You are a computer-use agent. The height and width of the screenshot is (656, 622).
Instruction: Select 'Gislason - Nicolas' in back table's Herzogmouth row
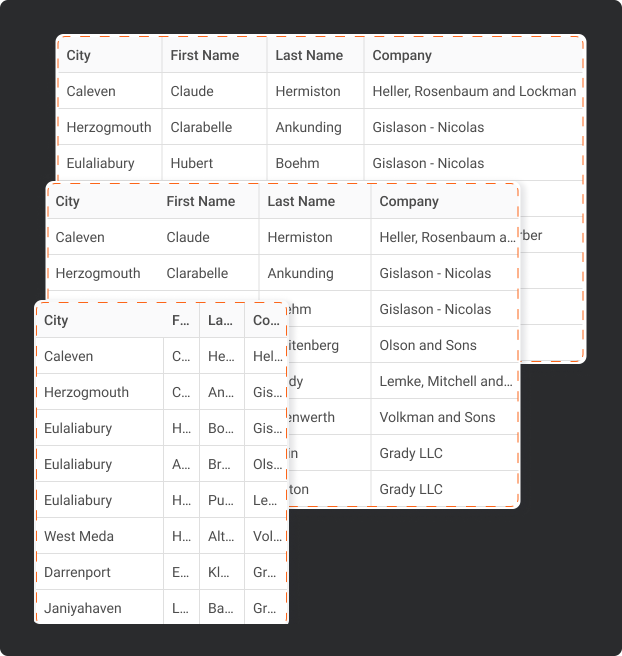click(x=428, y=127)
